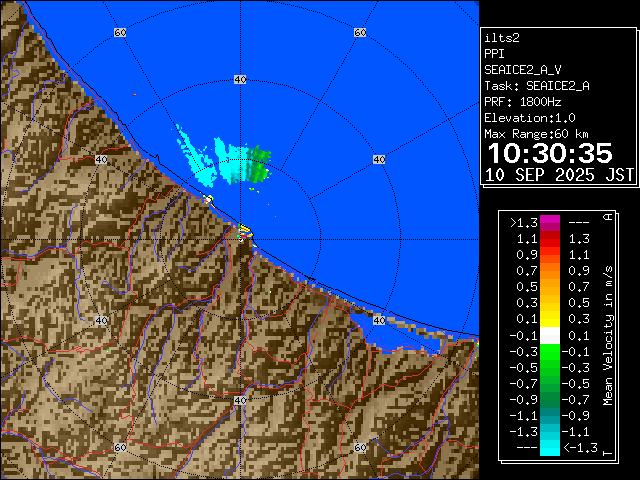Click the SEAICE2_A_V product name
The height and width of the screenshot is (480, 640).
click(520, 70)
